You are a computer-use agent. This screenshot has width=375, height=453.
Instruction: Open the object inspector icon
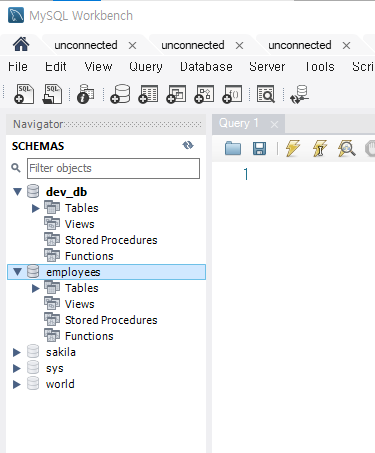tap(85, 94)
